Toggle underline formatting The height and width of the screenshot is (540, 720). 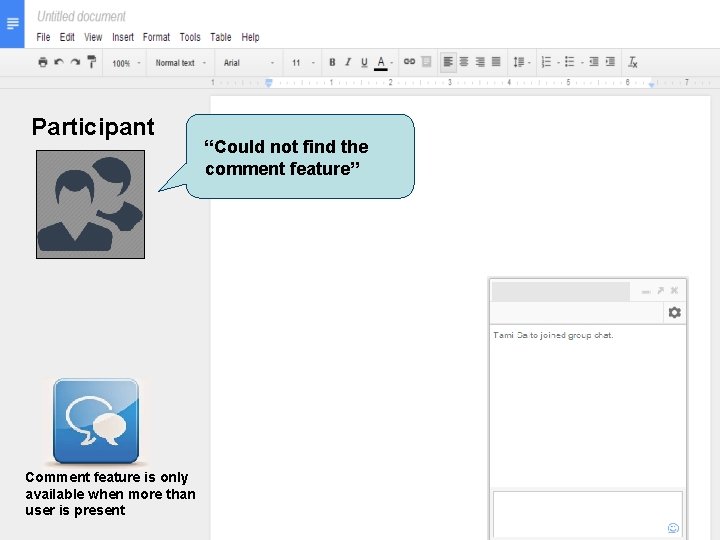[x=364, y=62]
